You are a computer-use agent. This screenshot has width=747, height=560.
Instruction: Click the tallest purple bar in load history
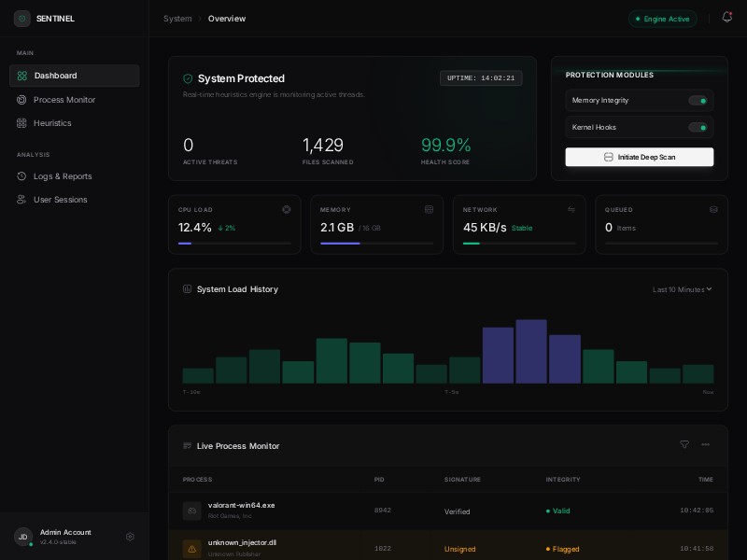coord(531,351)
